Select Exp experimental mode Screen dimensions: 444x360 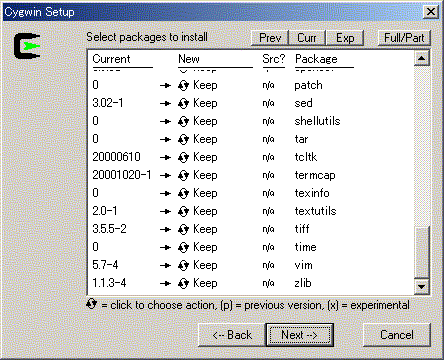(x=345, y=38)
